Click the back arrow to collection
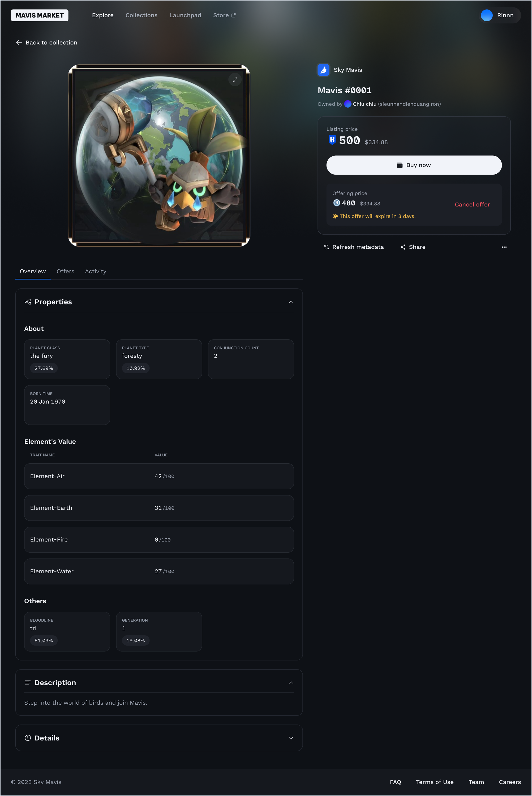The image size is (532, 796). coord(19,43)
